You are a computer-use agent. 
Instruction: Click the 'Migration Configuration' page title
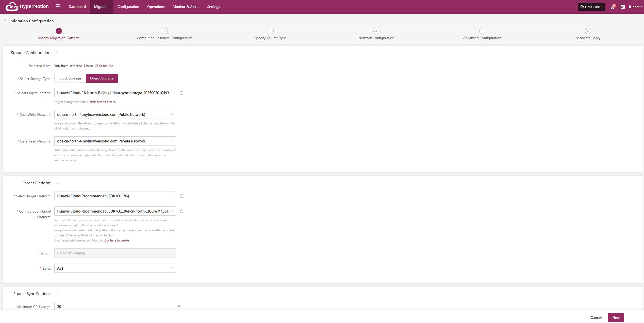32,21
